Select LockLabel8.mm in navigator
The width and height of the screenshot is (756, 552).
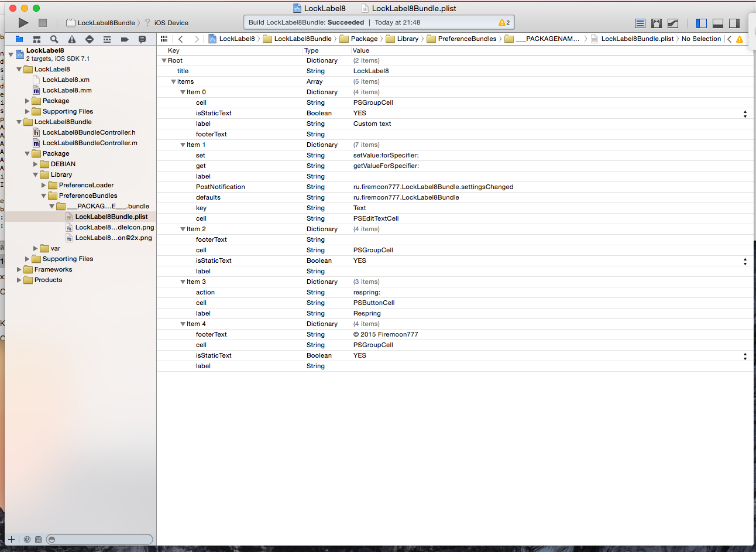point(67,90)
